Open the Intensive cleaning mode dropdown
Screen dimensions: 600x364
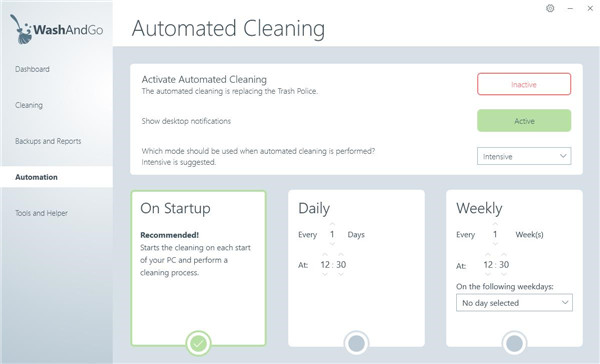click(x=524, y=156)
